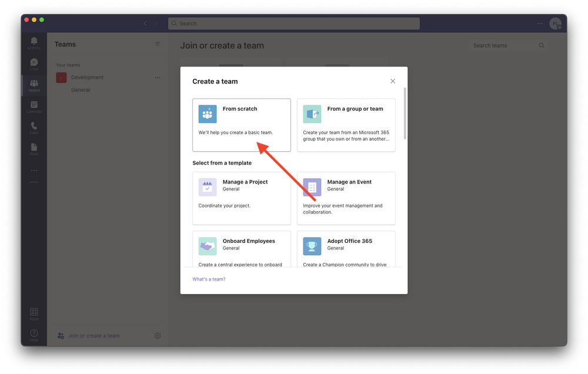Select the Manage a Project template
This screenshot has width=588, height=374.
(242, 198)
